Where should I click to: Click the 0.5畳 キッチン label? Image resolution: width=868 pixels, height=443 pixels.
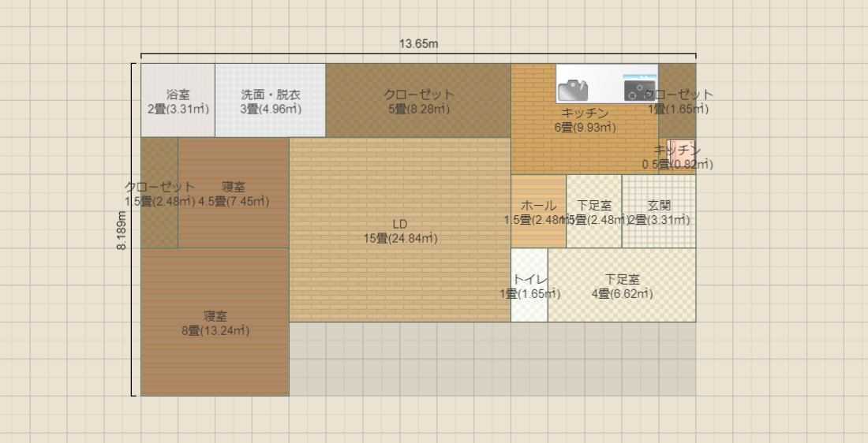678,157
